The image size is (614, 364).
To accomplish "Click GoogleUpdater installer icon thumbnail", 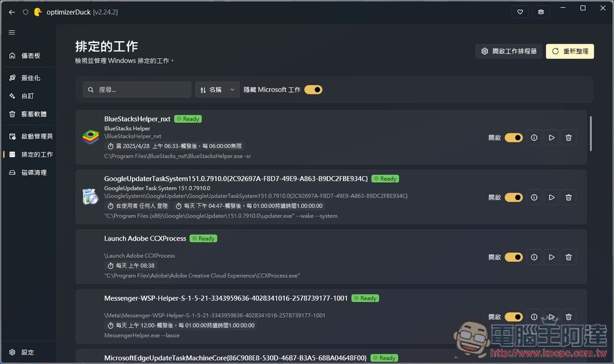I will [90, 196].
